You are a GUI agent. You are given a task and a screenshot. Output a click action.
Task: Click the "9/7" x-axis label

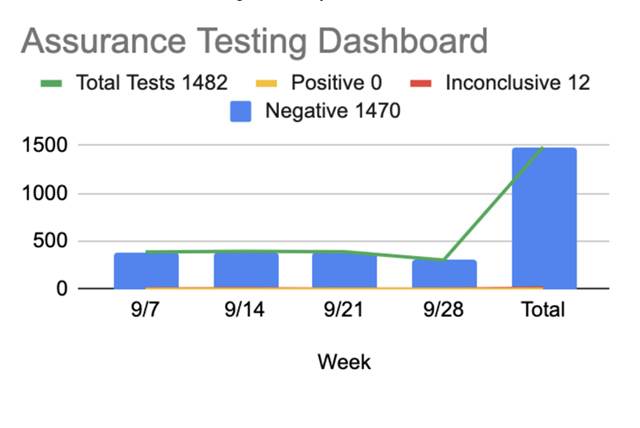point(146,309)
